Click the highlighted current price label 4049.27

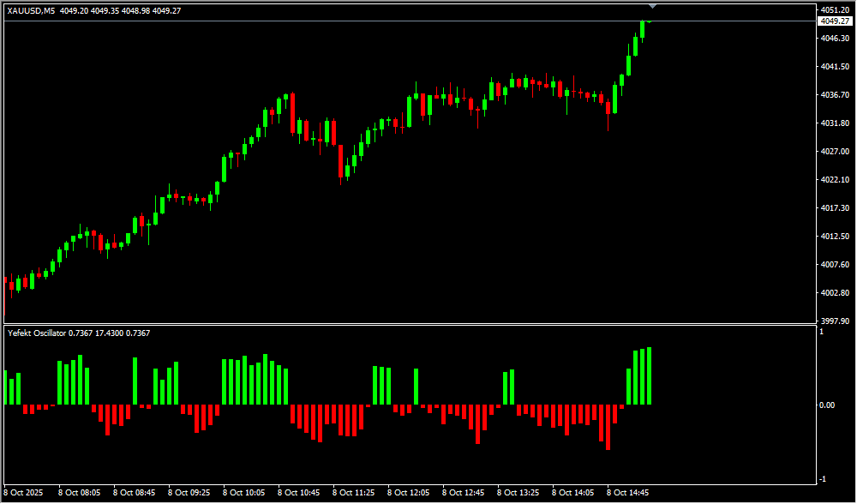coord(835,21)
